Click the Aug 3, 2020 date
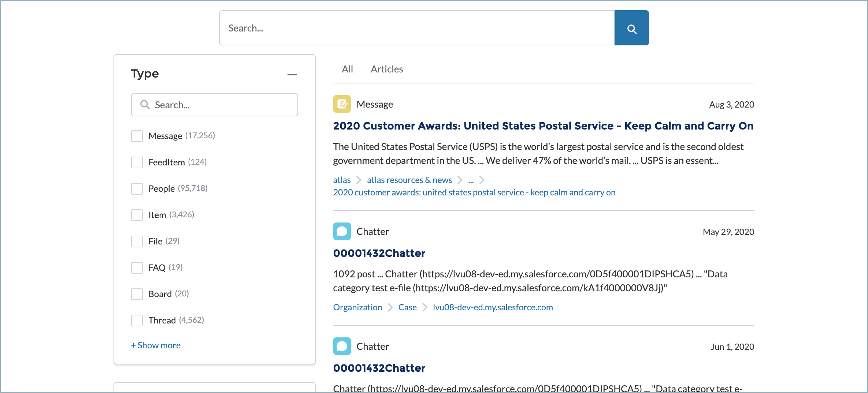 click(731, 105)
